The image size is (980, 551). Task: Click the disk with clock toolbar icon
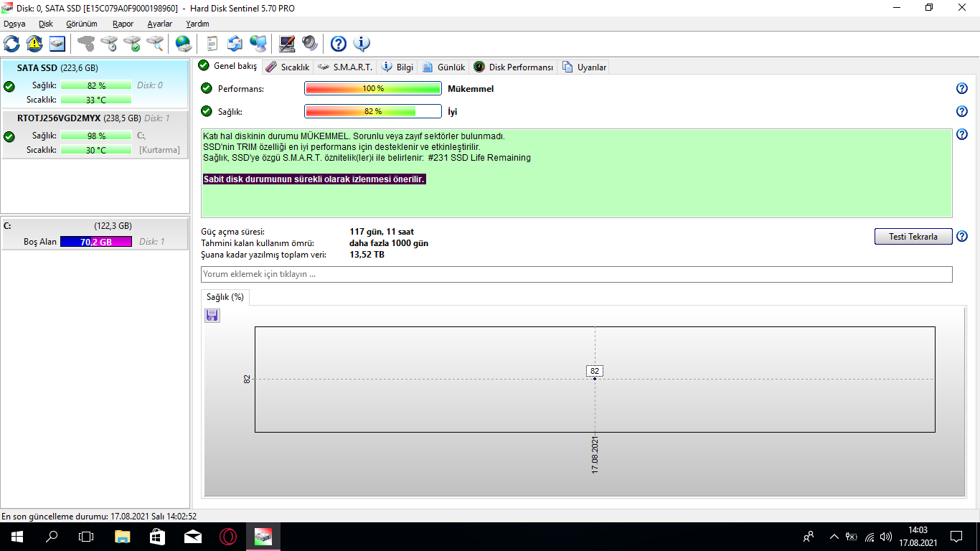pyautogui.click(x=109, y=44)
